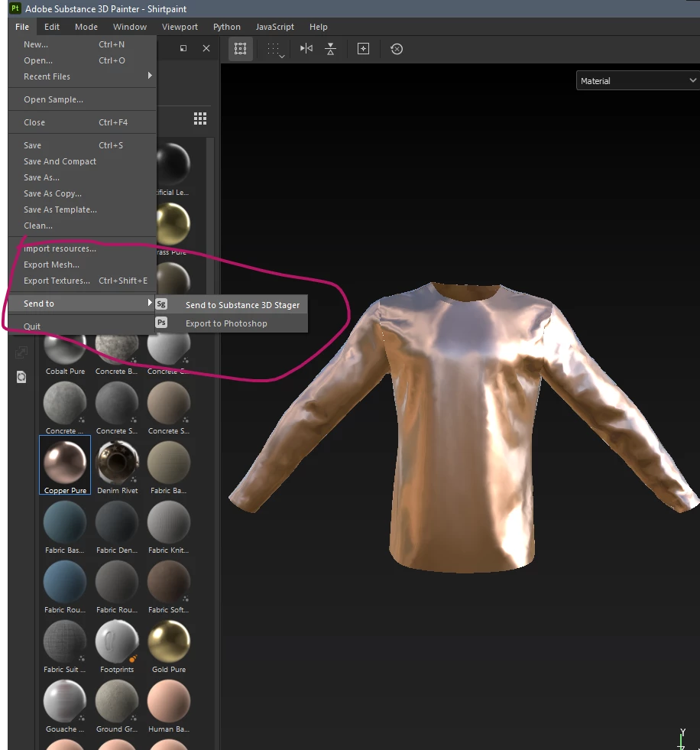Choose Save And Compact
The width and height of the screenshot is (700, 750).
click(x=83, y=161)
